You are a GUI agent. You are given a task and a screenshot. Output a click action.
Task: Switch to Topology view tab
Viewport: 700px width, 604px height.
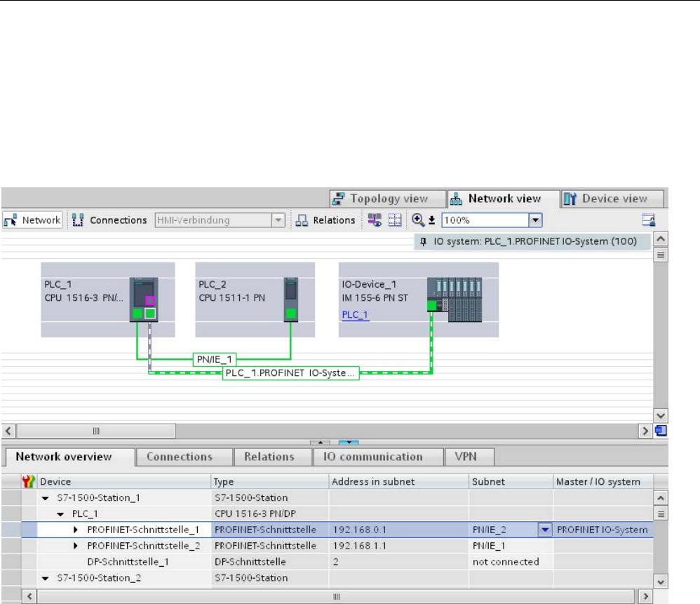point(387,199)
